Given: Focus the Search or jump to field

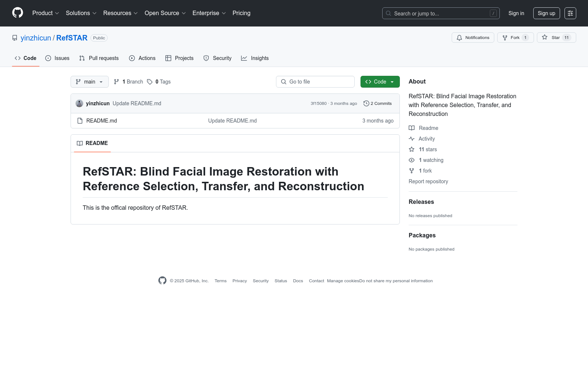Looking at the screenshot, I should tap(441, 13).
